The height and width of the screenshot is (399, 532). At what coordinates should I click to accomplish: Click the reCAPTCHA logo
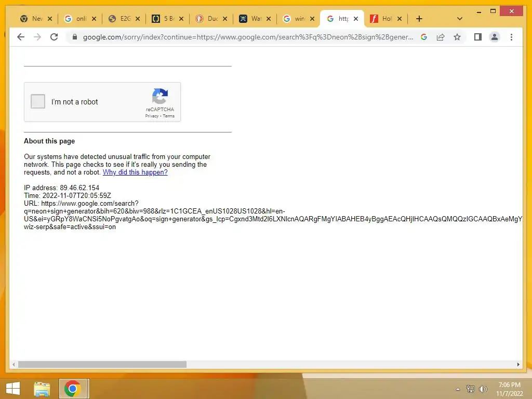[x=160, y=96]
